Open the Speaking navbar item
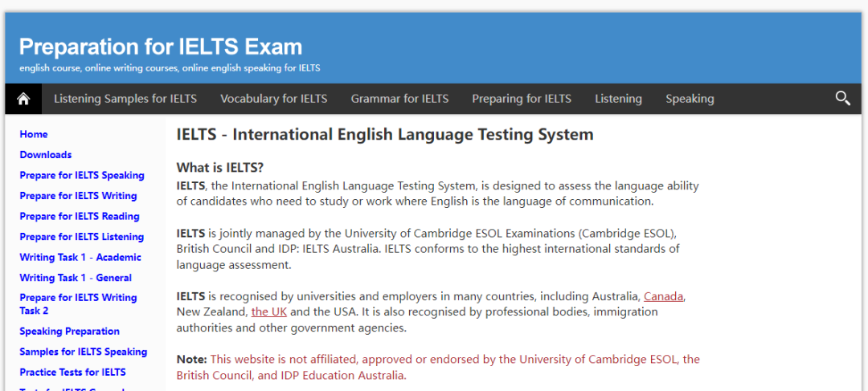 click(690, 99)
